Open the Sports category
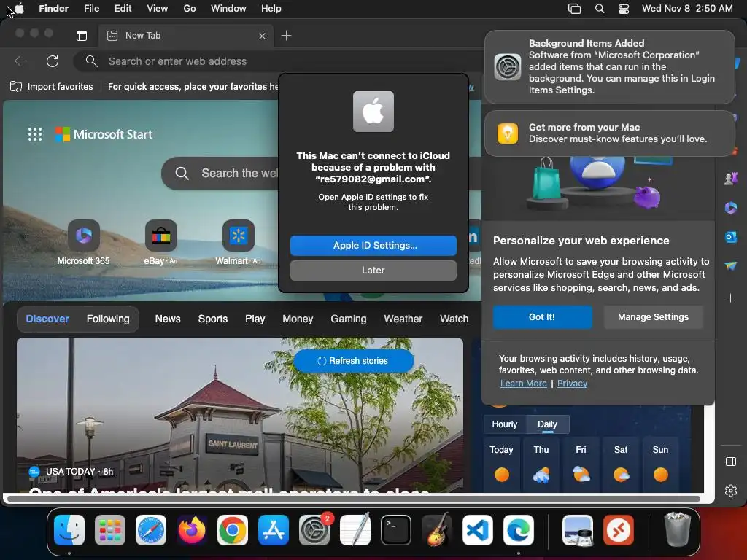Screen dimensions: 747x560 click(213, 319)
